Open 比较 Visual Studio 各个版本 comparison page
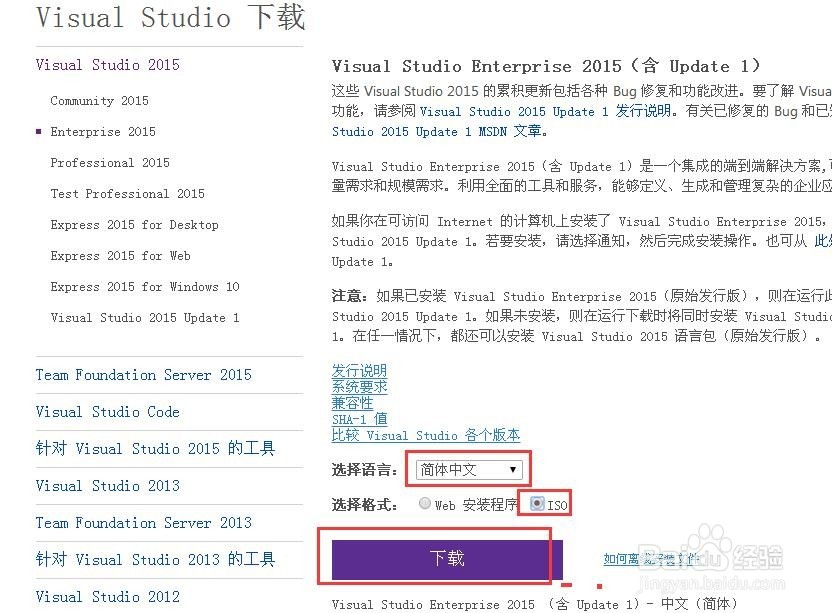 click(425, 436)
